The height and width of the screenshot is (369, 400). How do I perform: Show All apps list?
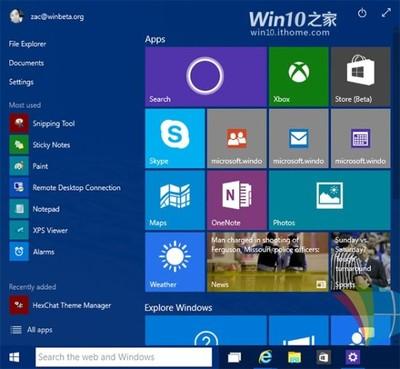tap(32, 330)
